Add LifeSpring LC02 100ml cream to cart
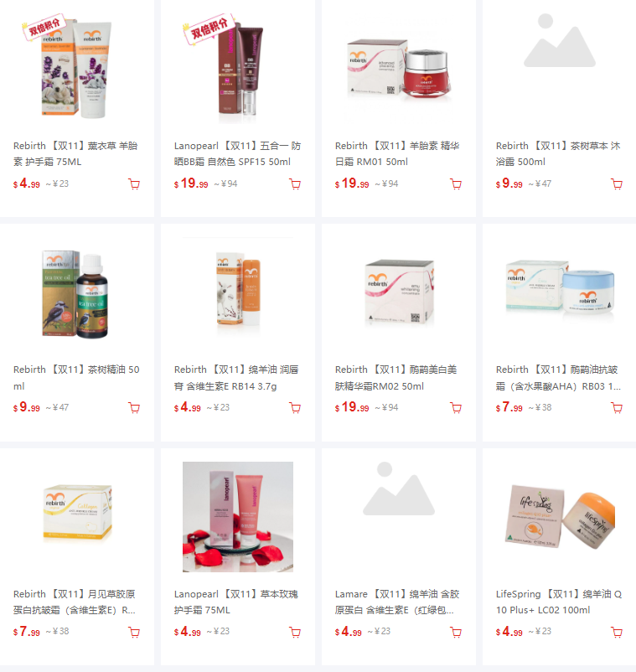Screen dimensions: 636x672 (617, 632)
